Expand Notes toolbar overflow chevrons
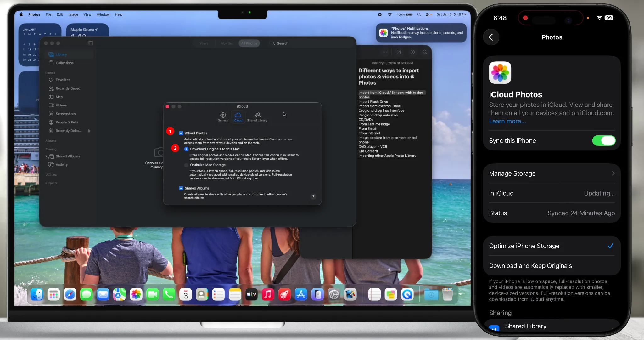 click(x=413, y=52)
